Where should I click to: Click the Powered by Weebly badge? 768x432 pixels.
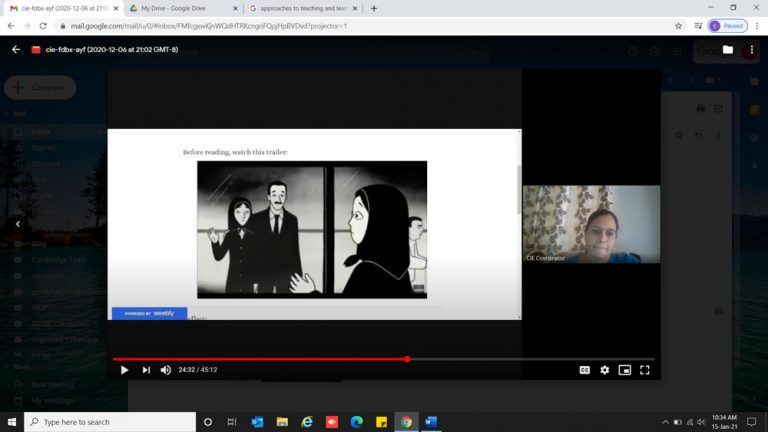pos(149,313)
